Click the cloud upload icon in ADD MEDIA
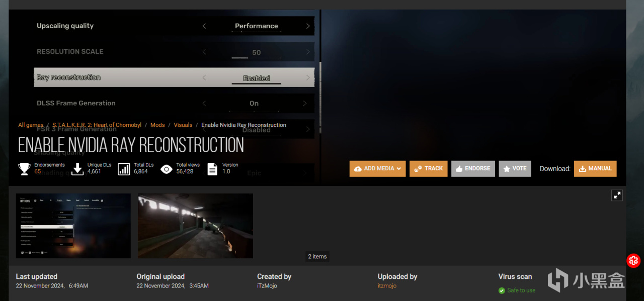This screenshot has width=644, height=301. click(358, 169)
